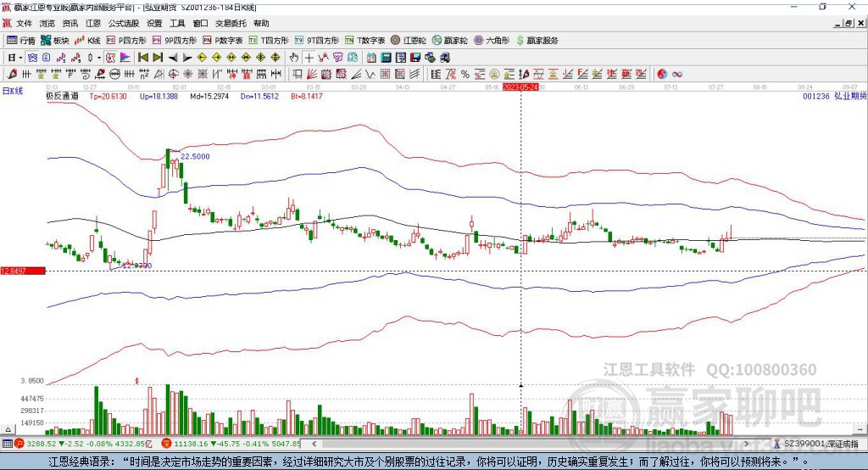Click the Md=15.2974 indicator value
The image size is (868, 470).
click(x=209, y=97)
